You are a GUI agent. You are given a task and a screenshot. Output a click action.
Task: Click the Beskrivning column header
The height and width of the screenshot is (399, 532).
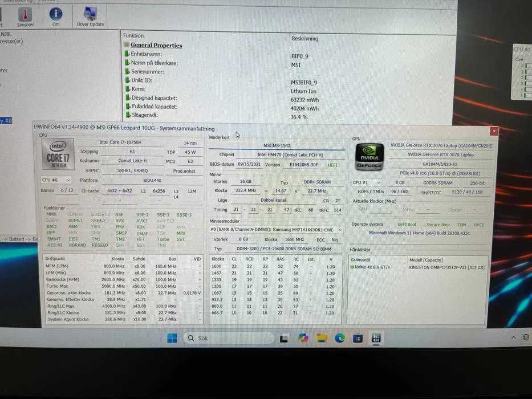304,39
